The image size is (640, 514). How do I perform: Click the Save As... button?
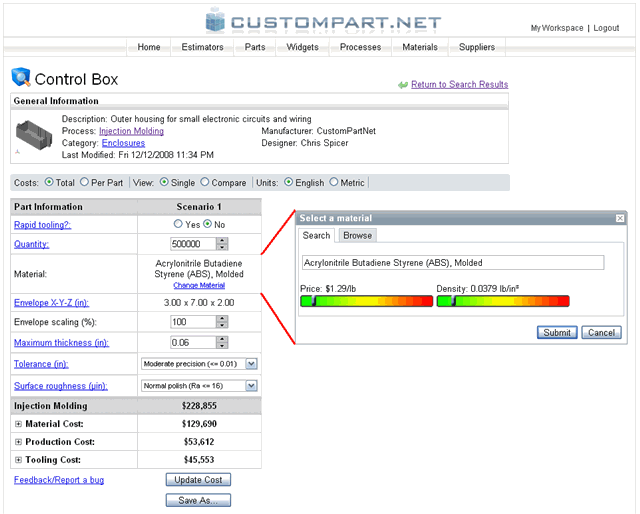tap(198, 500)
